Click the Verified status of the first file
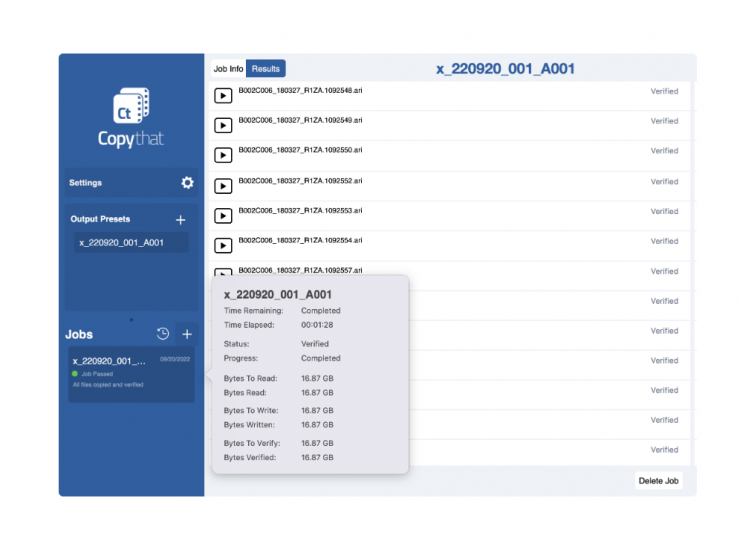Screen dimensions: 740x547 tap(664, 91)
